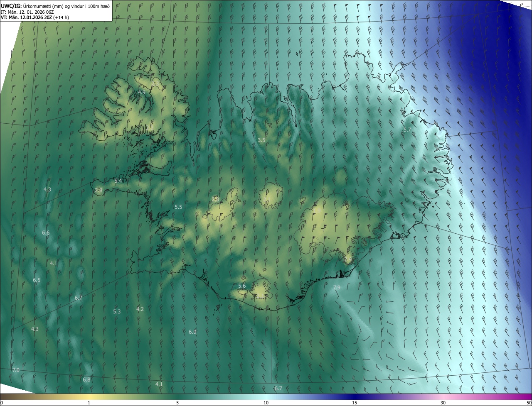Click the 6.5 value label
This screenshot has height=406, width=532.
tap(37, 280)
